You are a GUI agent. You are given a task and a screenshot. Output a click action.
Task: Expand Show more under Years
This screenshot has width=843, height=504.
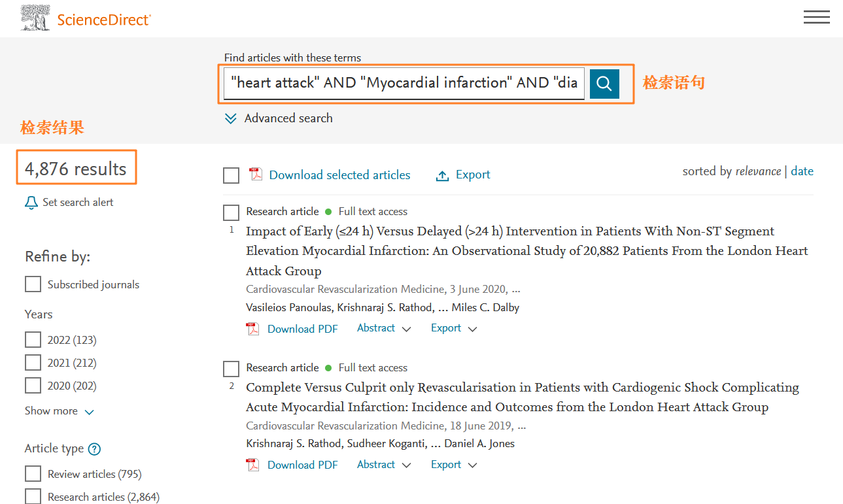point(60,411)
